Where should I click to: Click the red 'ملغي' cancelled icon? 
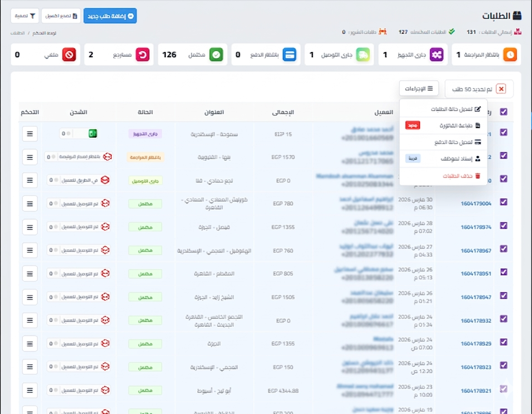tap(69, 54)
